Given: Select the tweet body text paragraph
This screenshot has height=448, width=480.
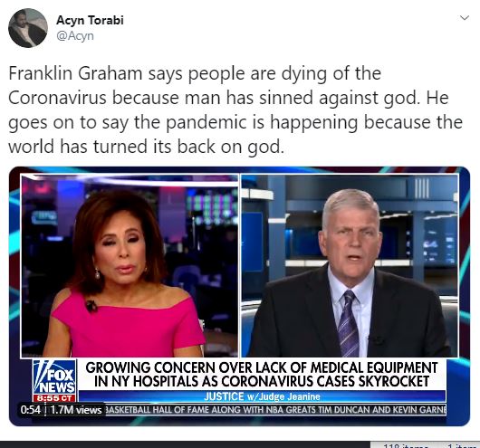Looking at the screenshot, I should click(x=235, y=110).
